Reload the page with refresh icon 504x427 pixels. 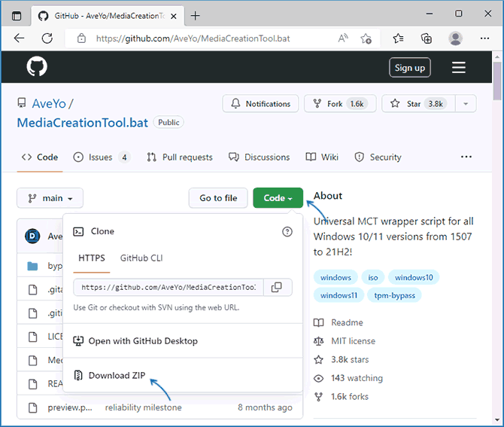(x=47, y=38)
